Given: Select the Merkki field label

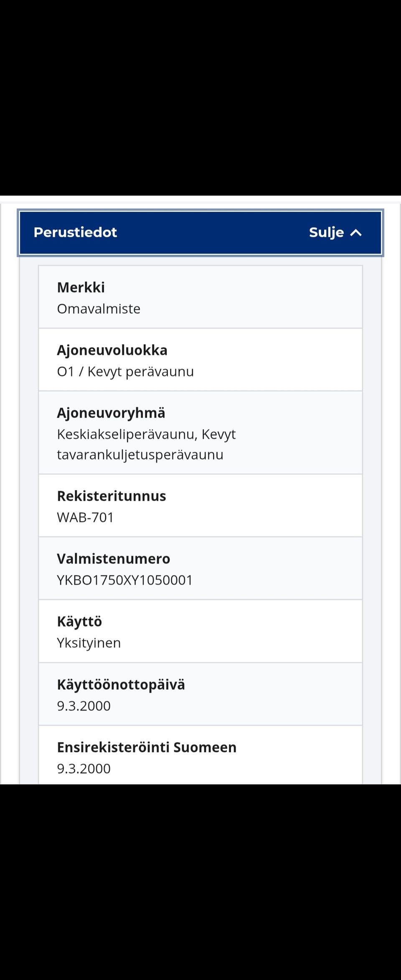Looking at the screenshot, I should tap(81, 288).
